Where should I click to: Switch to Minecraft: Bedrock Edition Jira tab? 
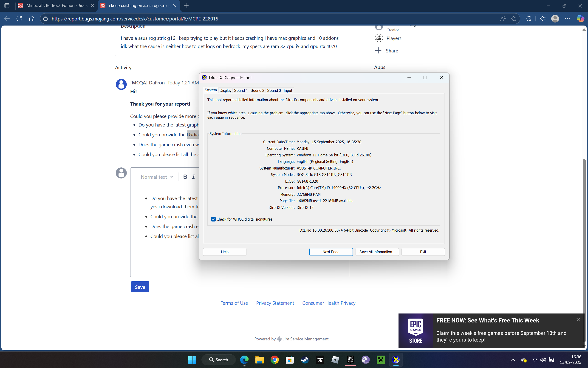(56, 6)
